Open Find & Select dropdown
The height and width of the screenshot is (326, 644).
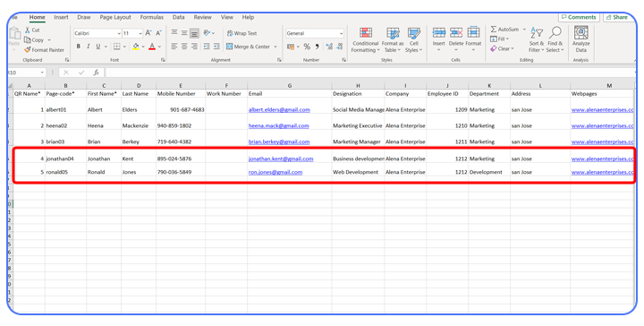pos(555,40)
